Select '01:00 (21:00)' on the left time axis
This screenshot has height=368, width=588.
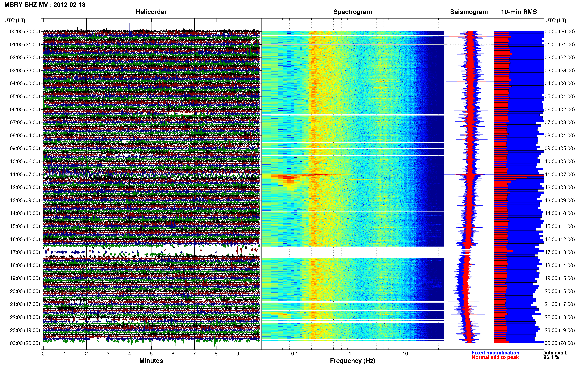pos(25,45)
